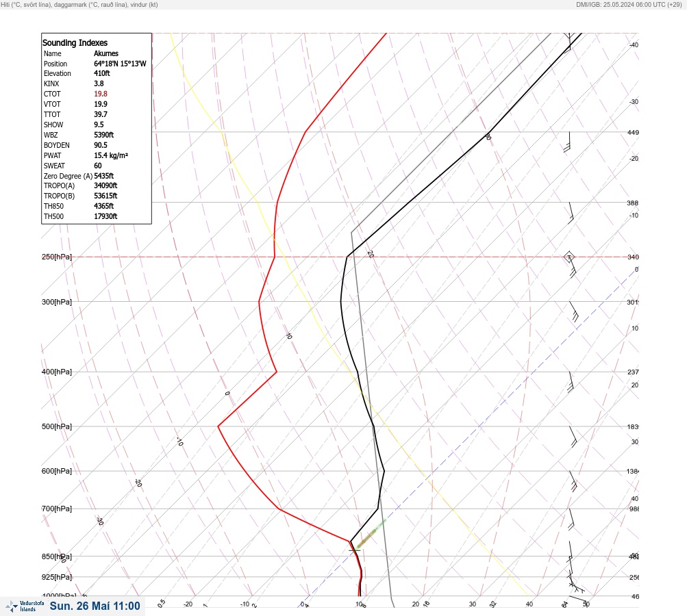The width and height of the screenshot is (687, 616).
Task: Click the '400[hPa]' pressure label
Action: pos(57,372)
